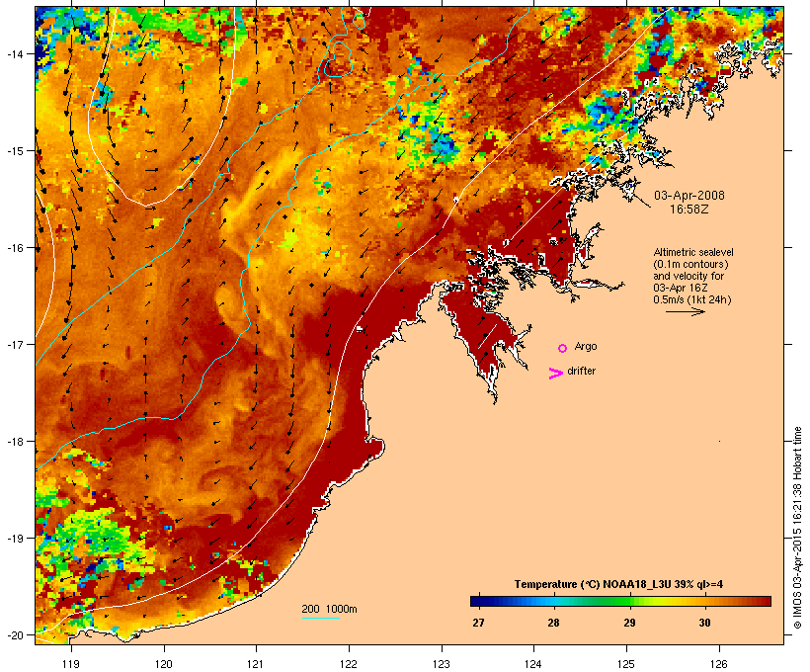Screen dimensions: 810x672
Task: Click the 'Altimetric sealevel' caption text
Action: (x=693, y=252)
